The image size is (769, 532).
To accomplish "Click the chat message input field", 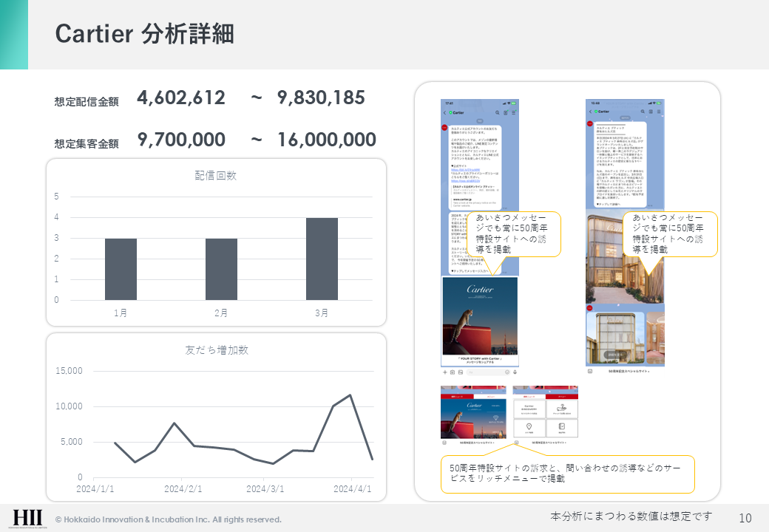I will 488,372.
